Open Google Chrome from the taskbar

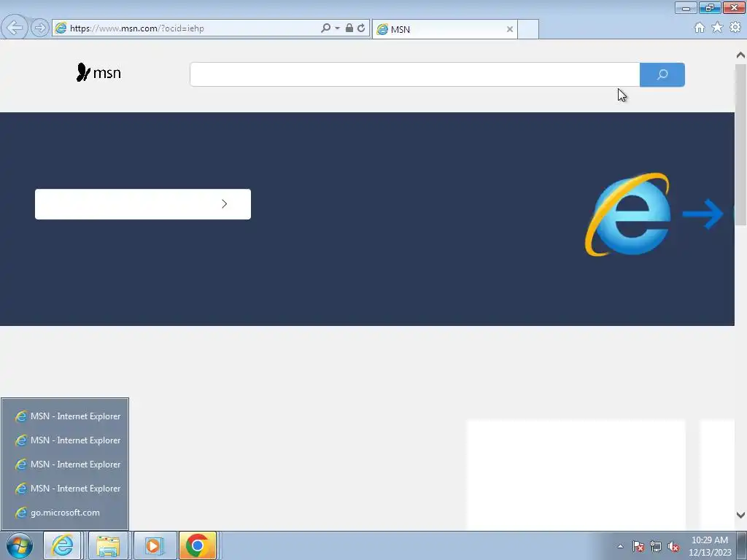(197, 545)
